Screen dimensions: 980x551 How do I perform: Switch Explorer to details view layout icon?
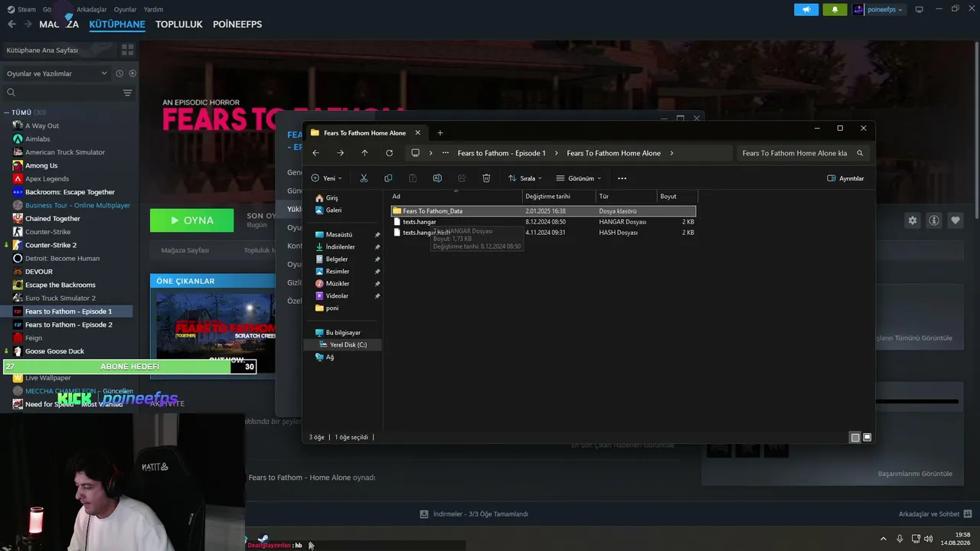[855, 438]
